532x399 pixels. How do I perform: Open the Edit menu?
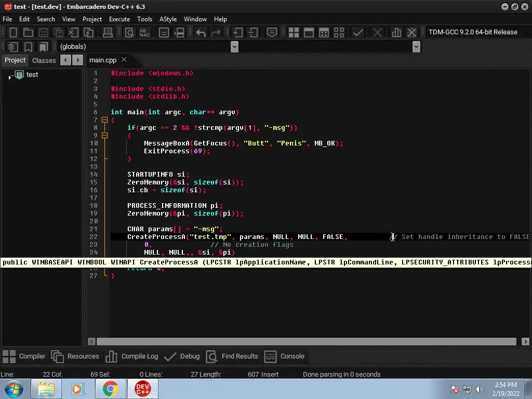pyautogui.click(x=24, y=19)
